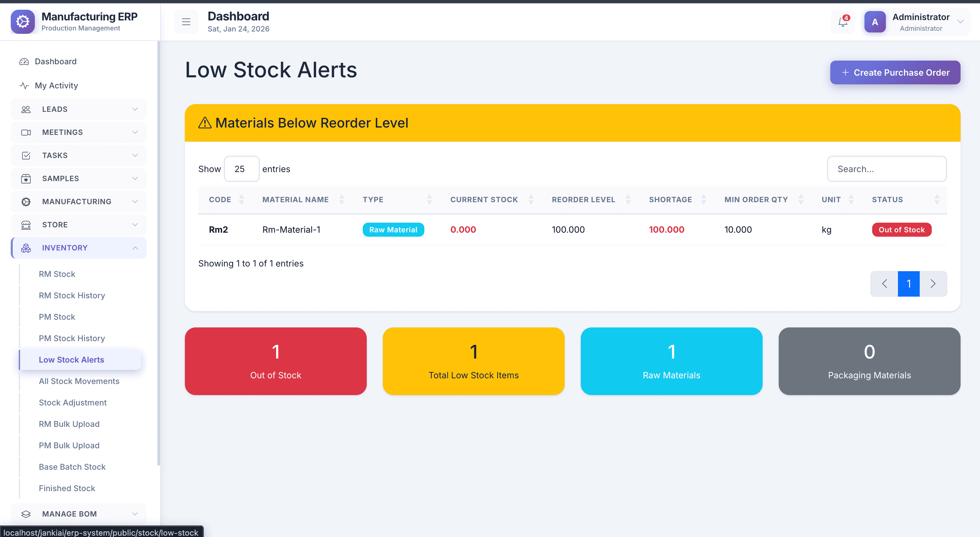Click the hamburger menu sidebar toggle
This screenshot has width=980, height=537.
186,22
